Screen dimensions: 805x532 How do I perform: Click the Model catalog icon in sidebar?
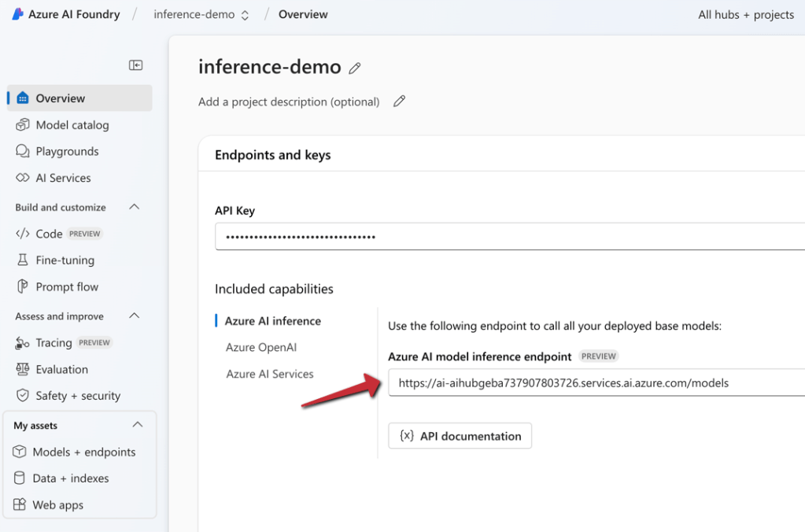click(23, 125)
